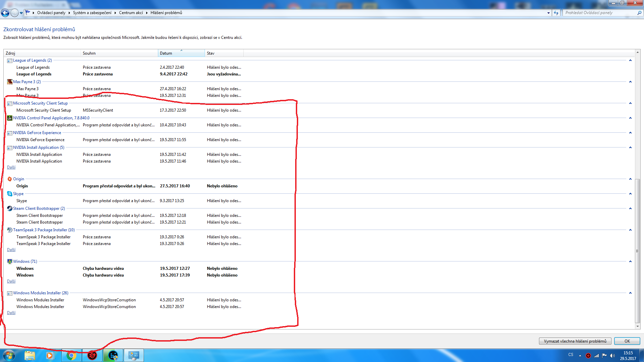
Task: Click the Max Payne 3 group icon
Action: (x=10, y=82)
